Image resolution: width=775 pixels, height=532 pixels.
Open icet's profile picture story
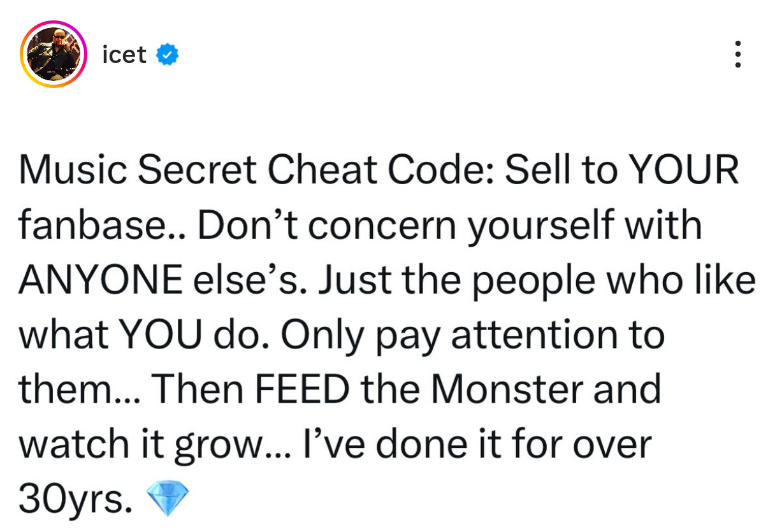(x=54, y=54)
